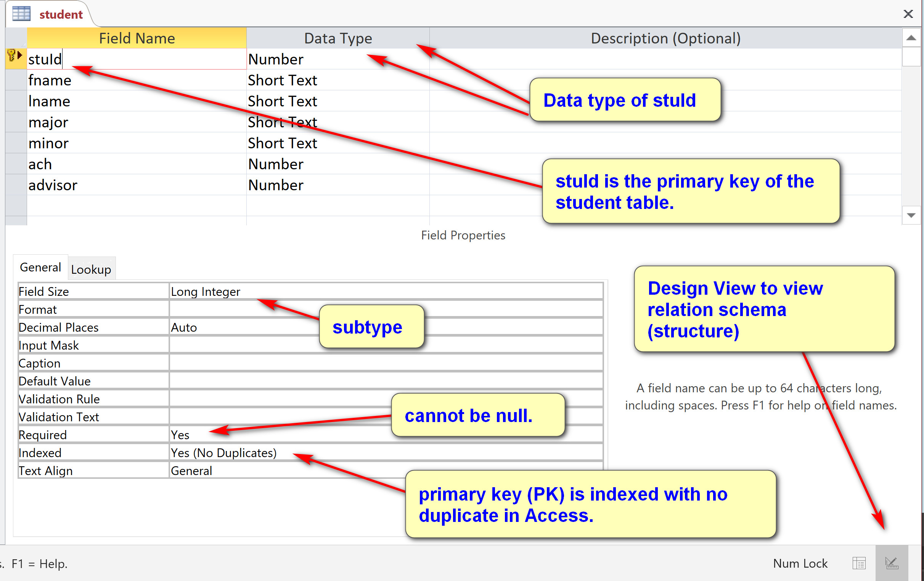Click the stuId field name cell
The image size is (924, 581).
[137, 59]
